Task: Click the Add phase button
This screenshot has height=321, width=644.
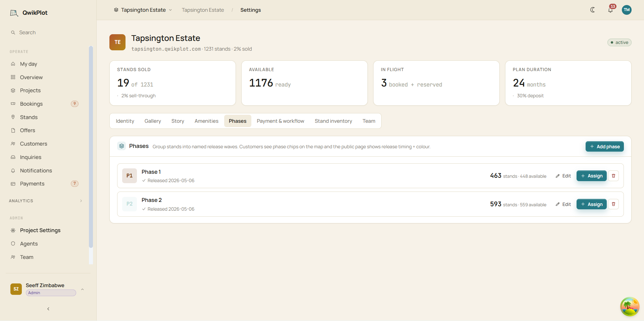Action: point(604,147)
